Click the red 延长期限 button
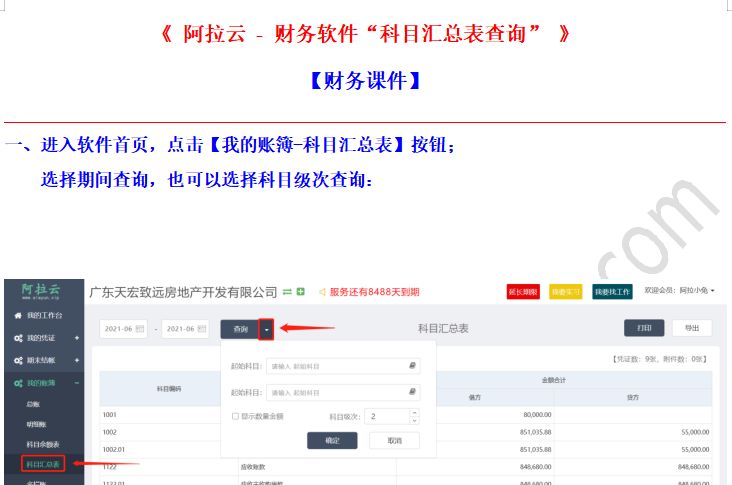 pos(523,292)
